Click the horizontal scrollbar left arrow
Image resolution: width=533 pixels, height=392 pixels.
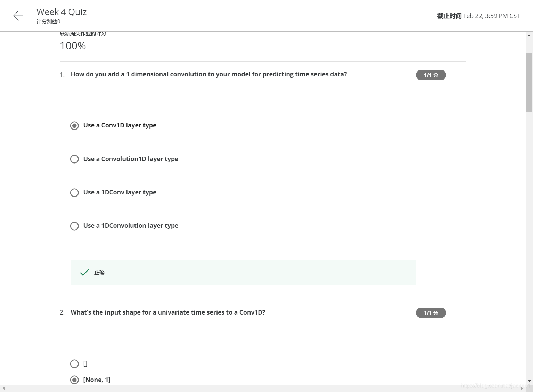[x=3, y=388]
